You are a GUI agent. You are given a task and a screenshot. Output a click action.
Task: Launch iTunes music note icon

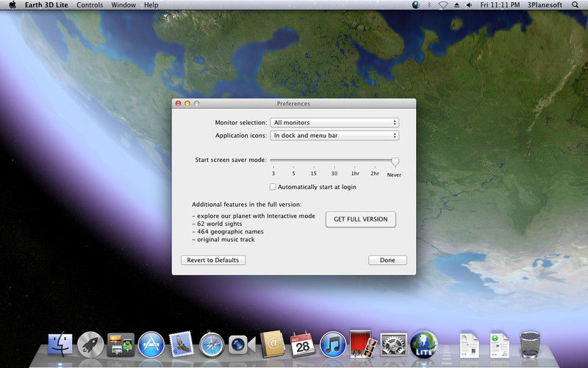pyautogui.click(x=333, y=344)
